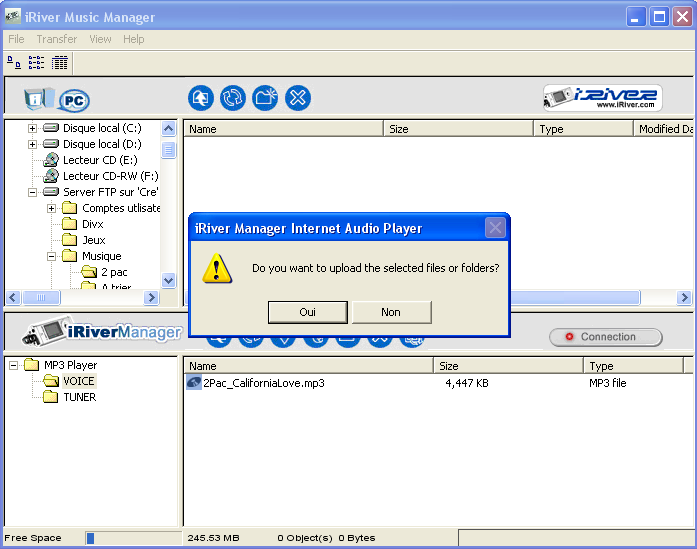
Task: Collapse the Musique folder node
Action: [x=52, y=256]
